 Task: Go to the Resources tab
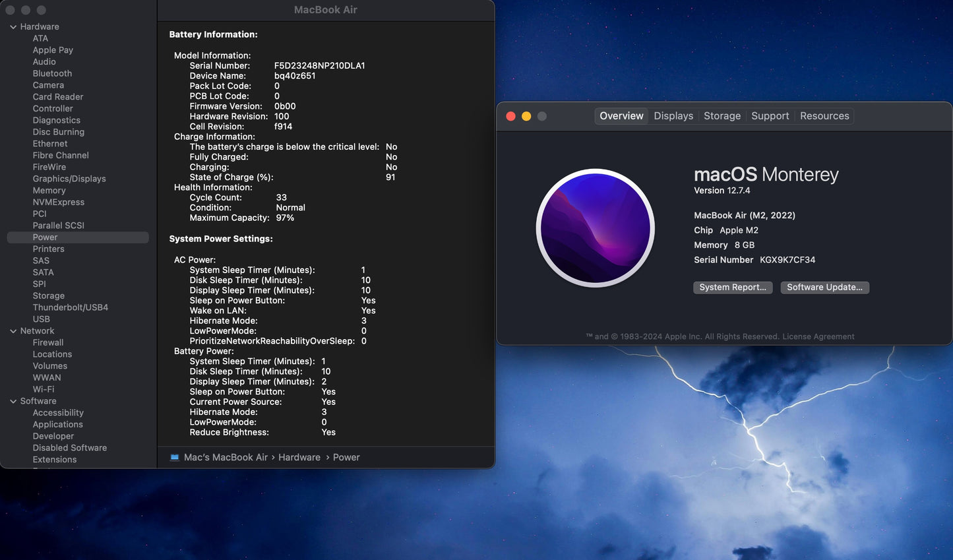[824, 116]
